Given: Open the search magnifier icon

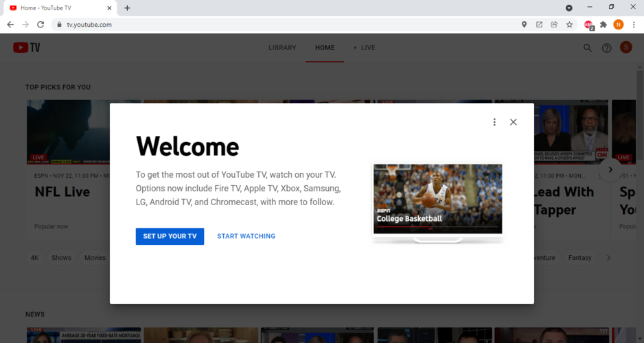Looking at the screenshot, I should point(587,48).
